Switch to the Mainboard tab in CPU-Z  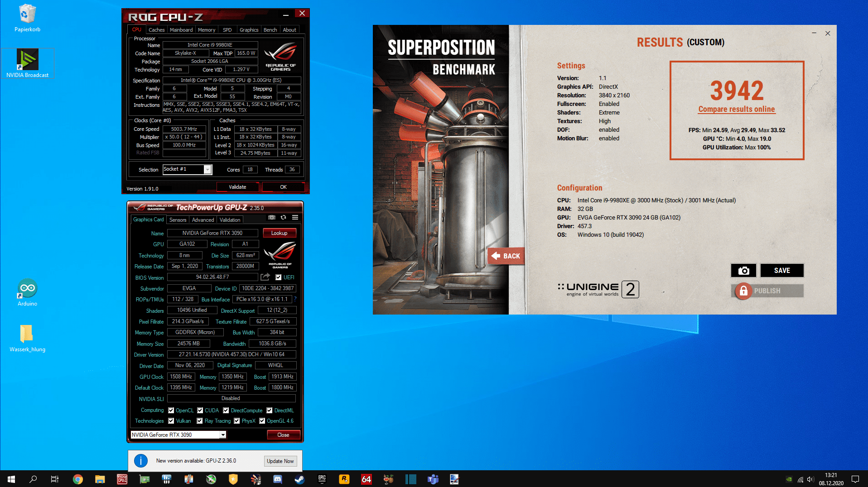pos(181,30)
